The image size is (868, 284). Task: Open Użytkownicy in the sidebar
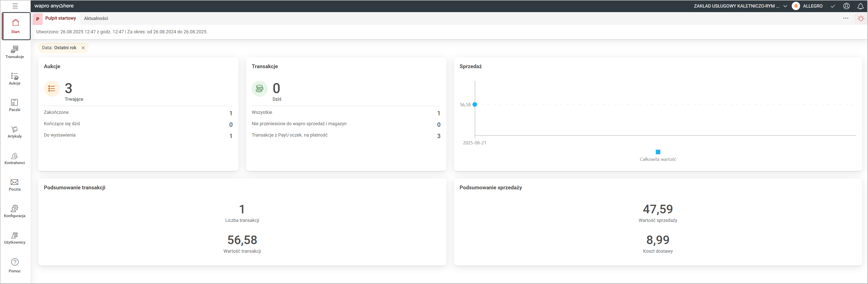click(14, 238)
